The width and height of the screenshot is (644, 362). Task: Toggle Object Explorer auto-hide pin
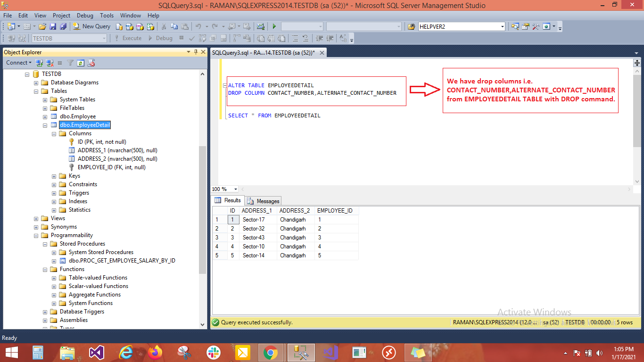tap(195, 52)
